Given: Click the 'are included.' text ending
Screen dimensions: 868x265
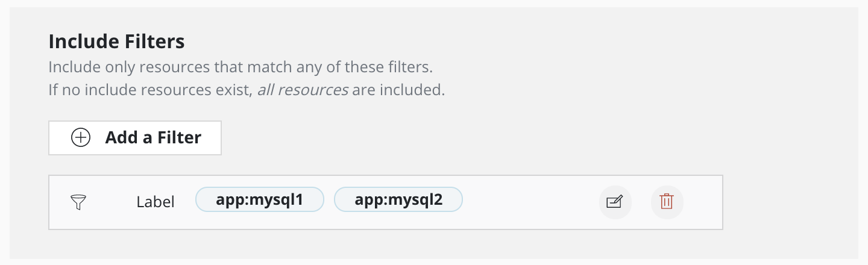Looking at the screenshot, I should [398, 91].
